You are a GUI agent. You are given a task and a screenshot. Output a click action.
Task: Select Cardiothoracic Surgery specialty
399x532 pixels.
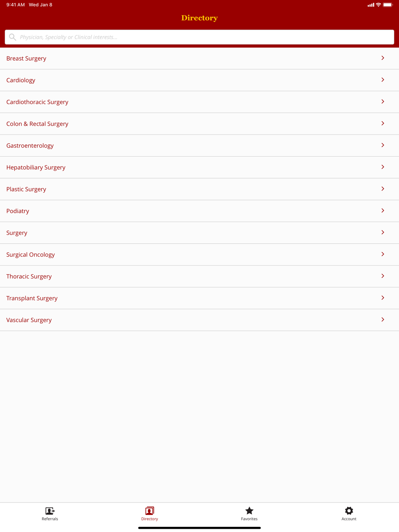(199, 102)
